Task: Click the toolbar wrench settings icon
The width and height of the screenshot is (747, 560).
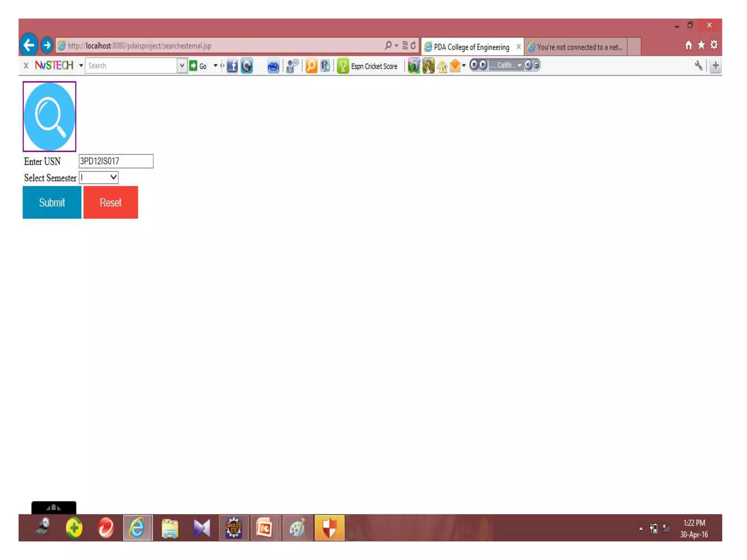Action: point(698,66)
